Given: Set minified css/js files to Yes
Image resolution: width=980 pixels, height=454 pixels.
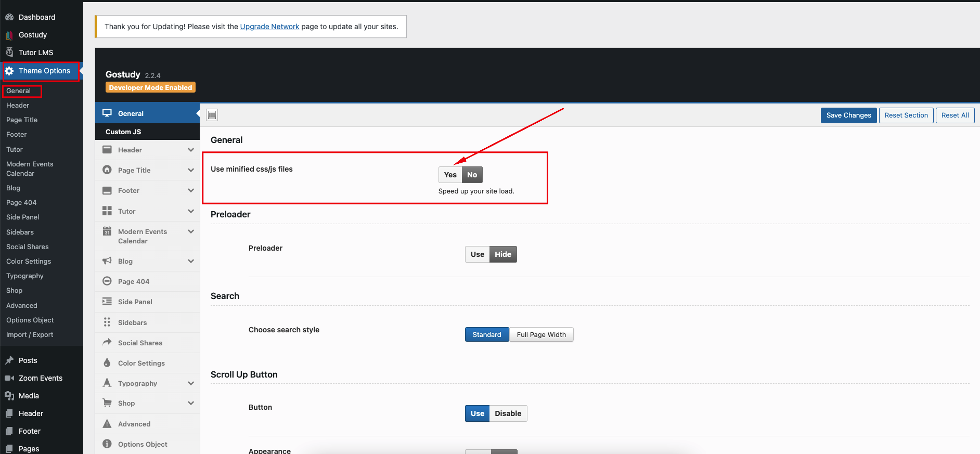Looking at the screenshot, I should (x=450, y=175).
